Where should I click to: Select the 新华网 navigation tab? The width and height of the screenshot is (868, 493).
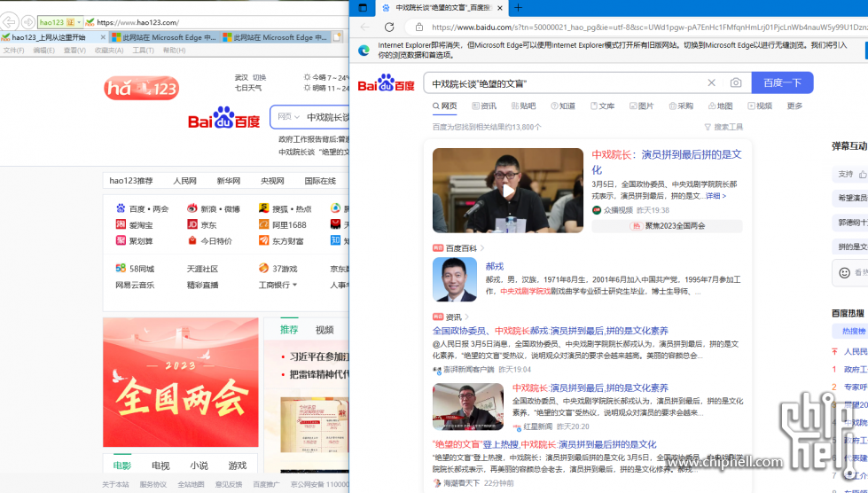tap(228, 181)
